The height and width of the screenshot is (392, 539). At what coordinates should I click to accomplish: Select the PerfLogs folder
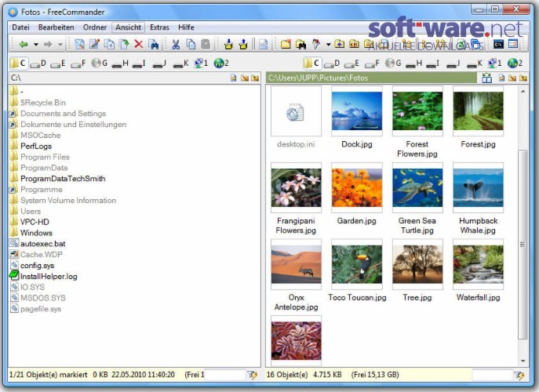(x=36, y=146)
